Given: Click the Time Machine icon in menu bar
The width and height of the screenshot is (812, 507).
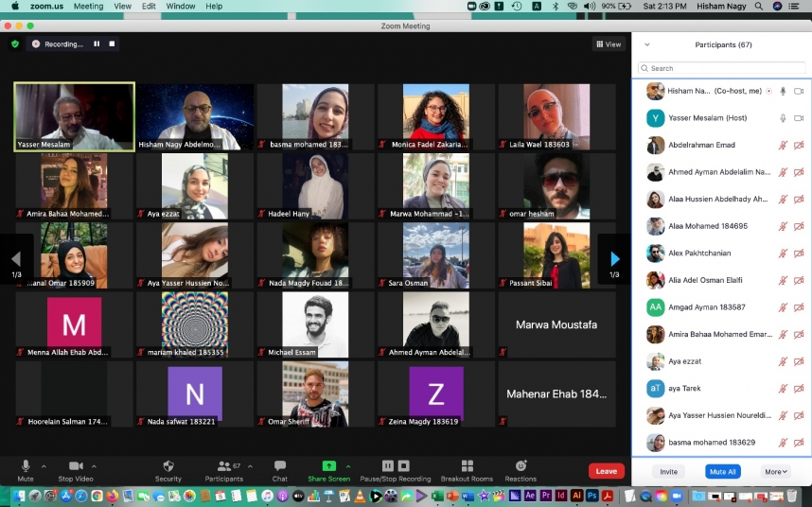Looking at the screenshot, I should click(517, 7).
